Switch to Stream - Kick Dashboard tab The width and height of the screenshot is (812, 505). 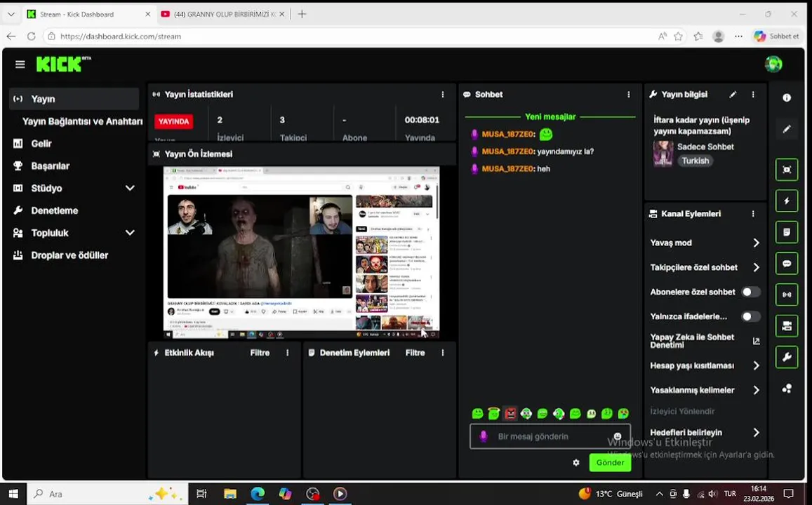point(88,15)
